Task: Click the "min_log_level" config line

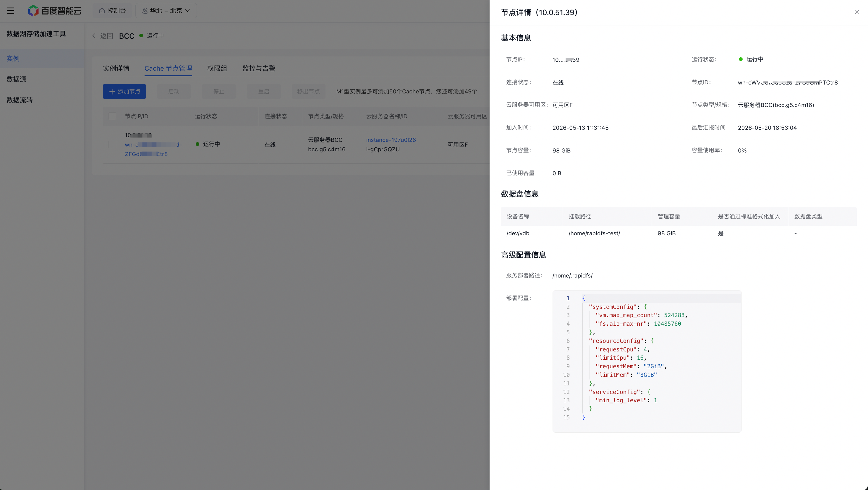Action: tap(626, 400)
